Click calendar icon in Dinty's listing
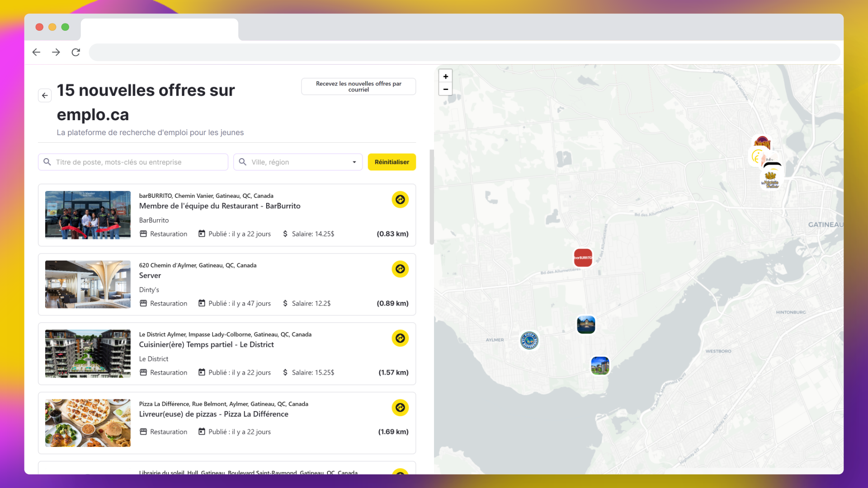Screen dimensions: 868x488 [202, 303]
